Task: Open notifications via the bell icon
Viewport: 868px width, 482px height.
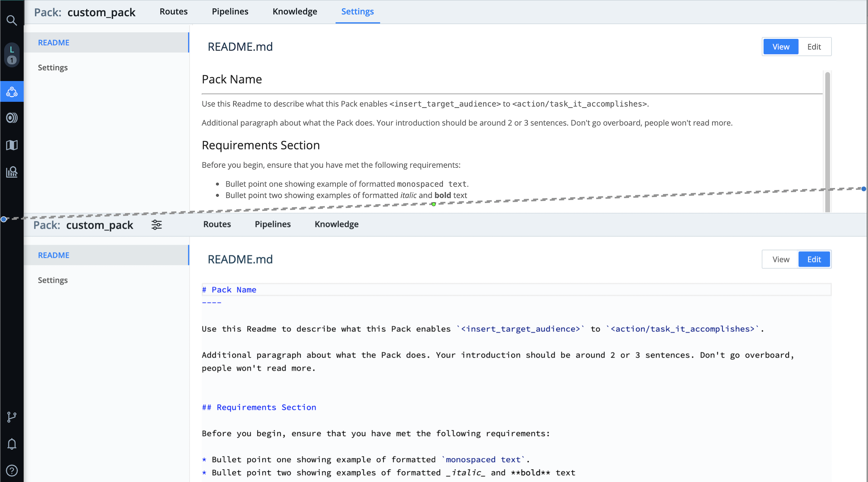Action: (x=12, y=444)
